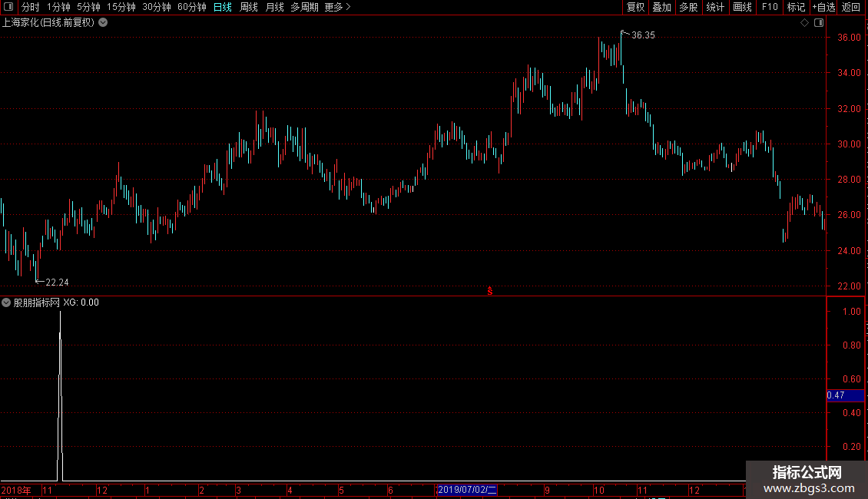Click the panel layout icon at top-left

coord(8,7)
